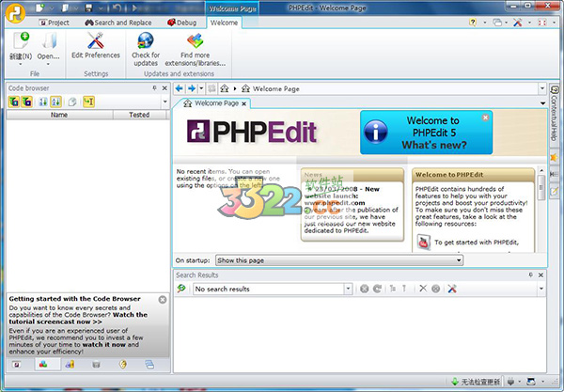Click the windows layout icon in top right
The height and width of the screenshot is (392, 564).
(x=497, y=23)
